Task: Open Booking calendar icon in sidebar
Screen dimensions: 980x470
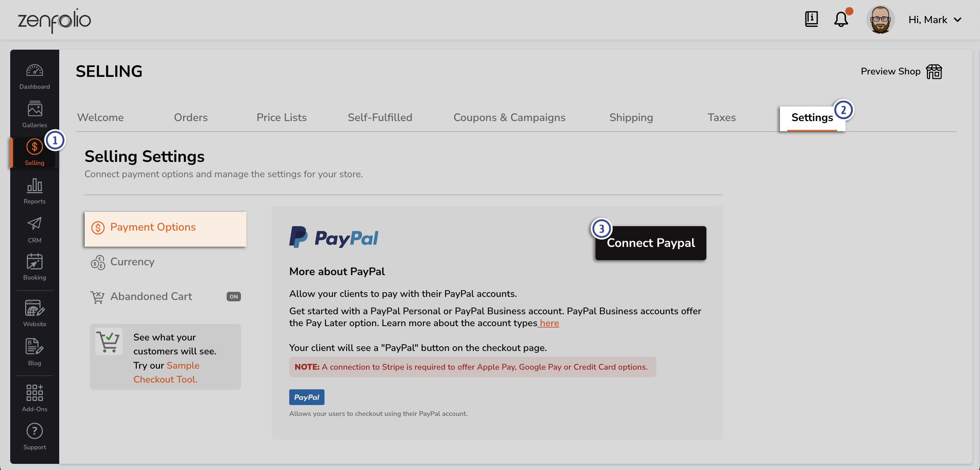Action: (34, 262)
